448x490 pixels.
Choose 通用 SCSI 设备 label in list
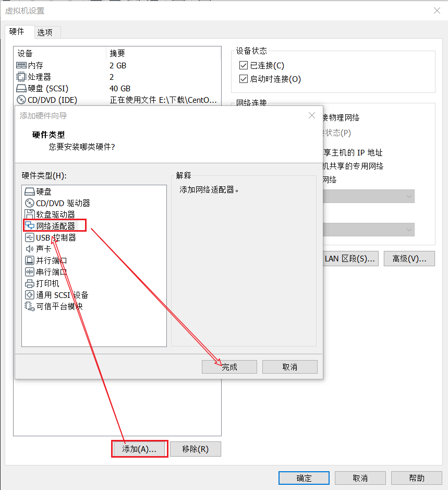62,295
